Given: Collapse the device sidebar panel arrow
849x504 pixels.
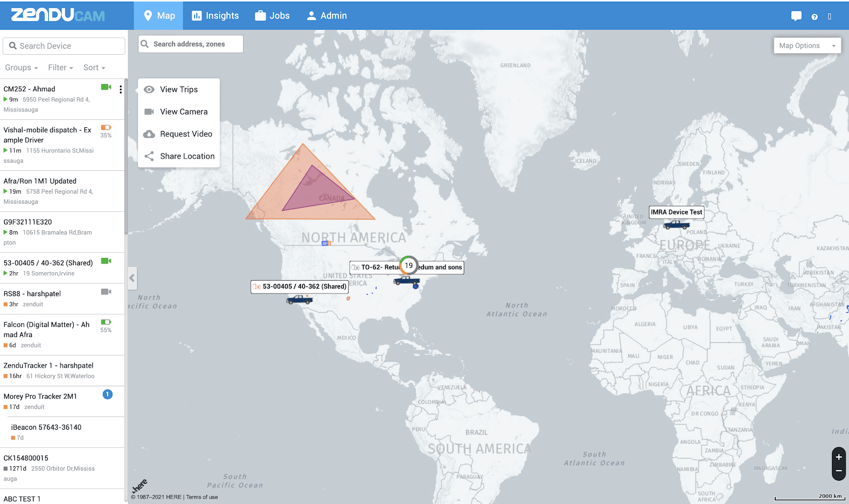Looking at the screenshot, I should click(x=132, y=277).
